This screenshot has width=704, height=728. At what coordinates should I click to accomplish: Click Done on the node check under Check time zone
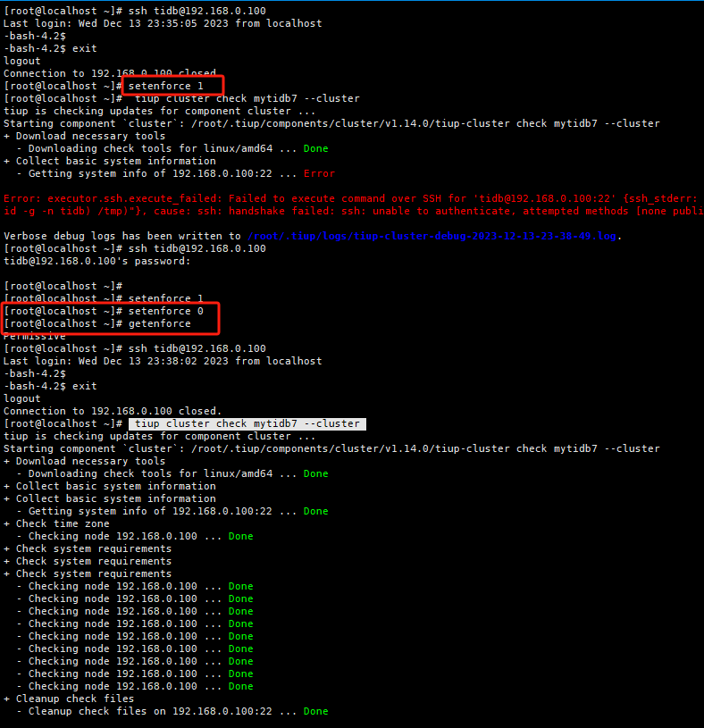[240, 536]
